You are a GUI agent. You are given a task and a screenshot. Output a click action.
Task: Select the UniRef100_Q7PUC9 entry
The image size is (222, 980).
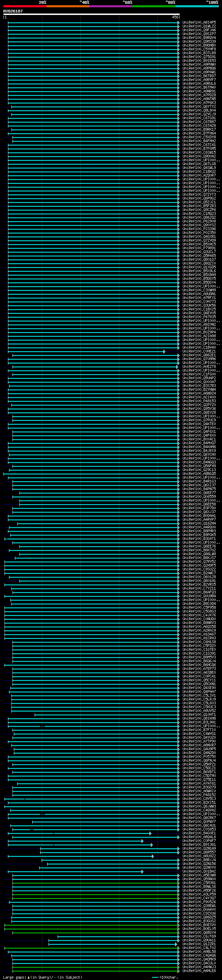click(x=199, y=420)
